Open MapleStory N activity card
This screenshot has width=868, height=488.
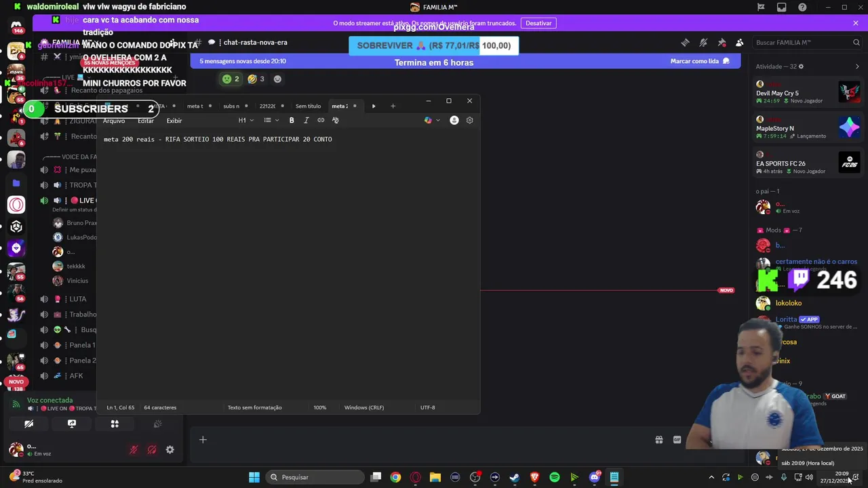tap(808, 128)
